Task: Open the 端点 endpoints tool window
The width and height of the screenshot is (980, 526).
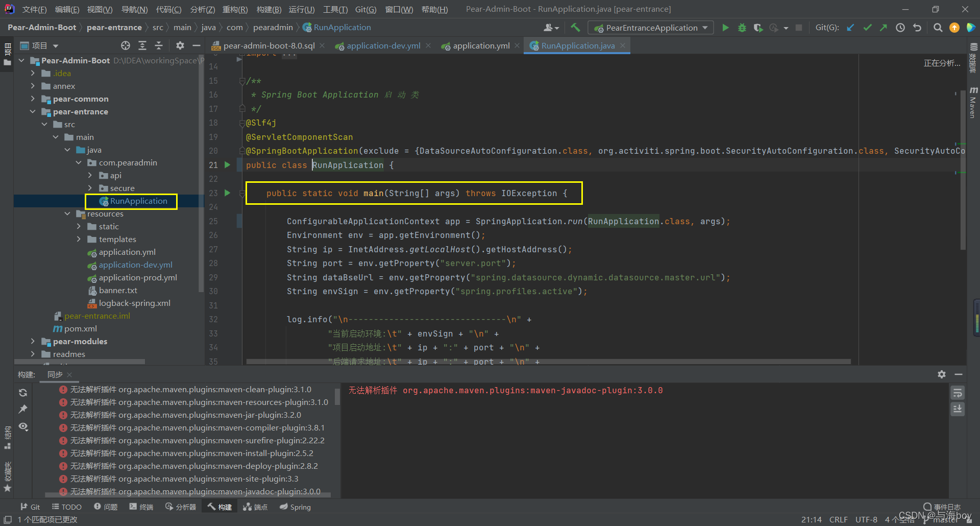Action: tap(255, 507)
